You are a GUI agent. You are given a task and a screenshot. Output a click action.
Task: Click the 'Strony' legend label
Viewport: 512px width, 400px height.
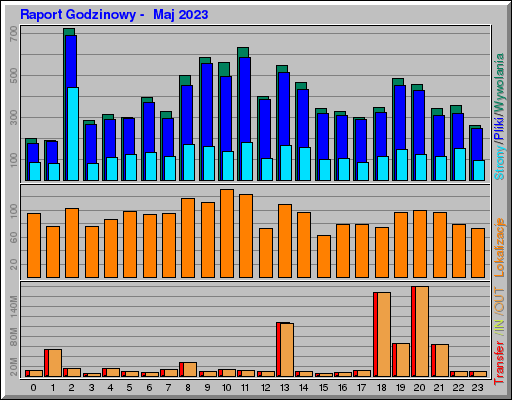(499, 163)
